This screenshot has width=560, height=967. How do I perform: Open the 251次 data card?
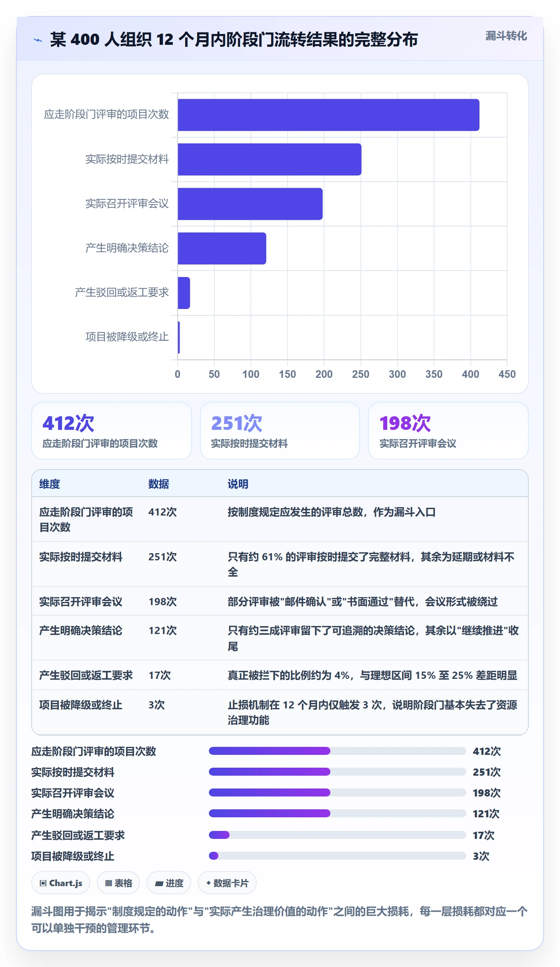[280, 431]
